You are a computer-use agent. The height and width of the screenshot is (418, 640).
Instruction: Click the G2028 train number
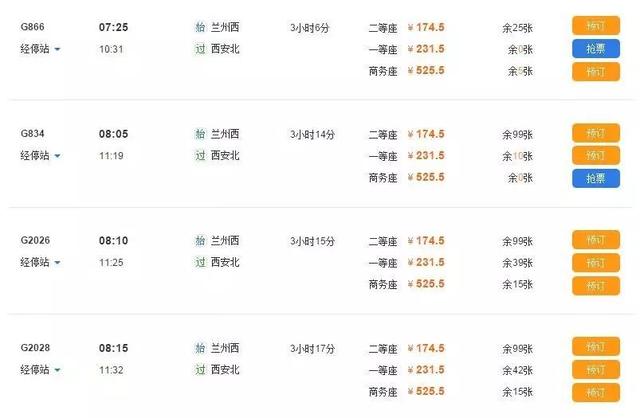point(35,348)
